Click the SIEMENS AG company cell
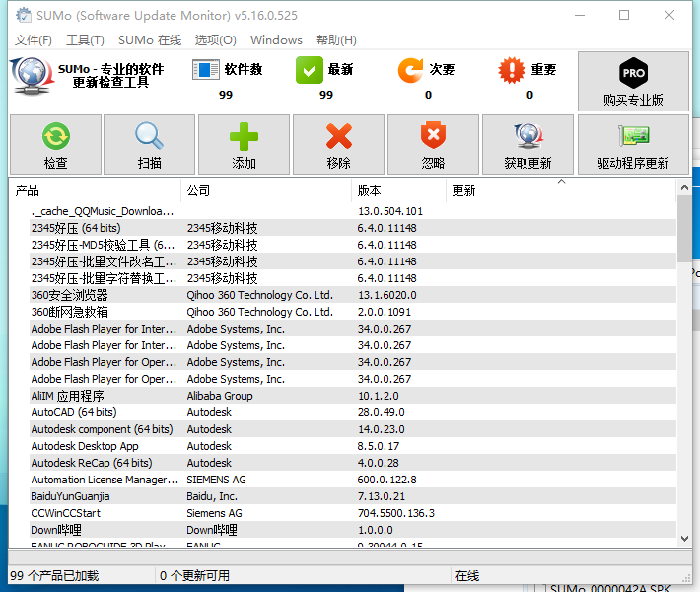700x592 pixels. point(216,480)
